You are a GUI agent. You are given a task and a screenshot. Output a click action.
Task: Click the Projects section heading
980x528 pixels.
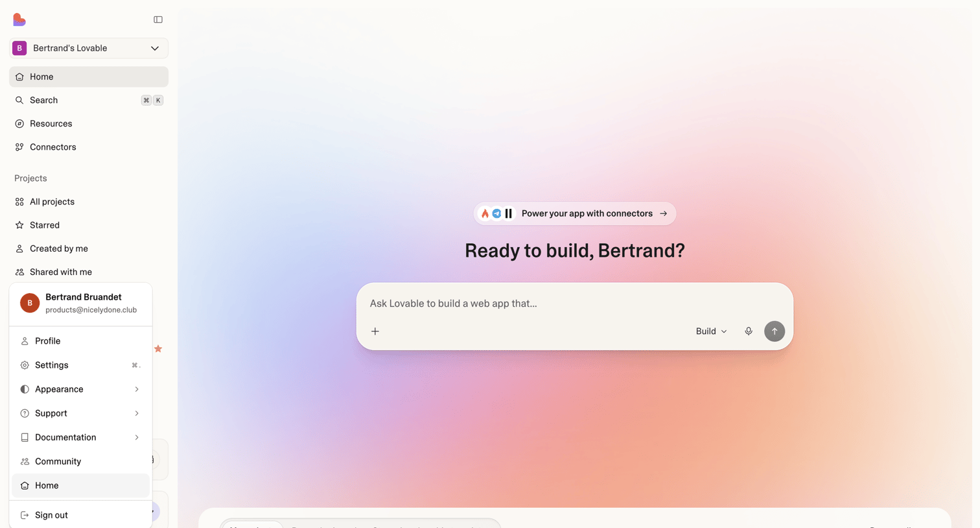[30, 178]
